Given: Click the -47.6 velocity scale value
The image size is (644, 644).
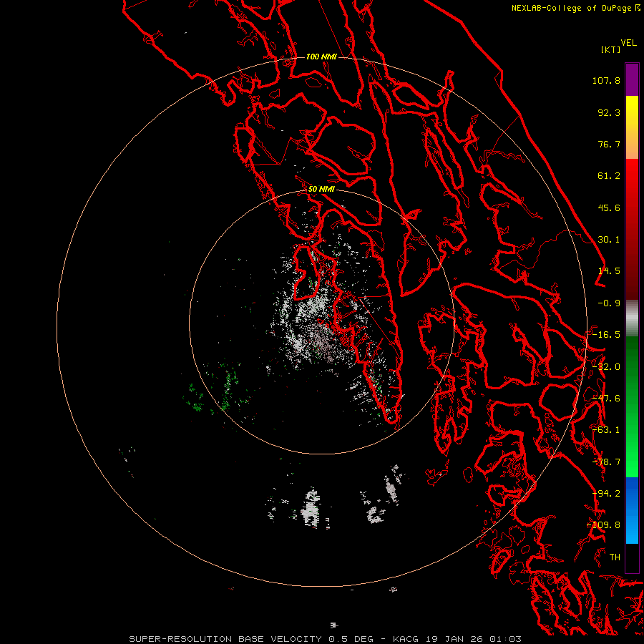Looking at the screenshot, I should (606, 399).
